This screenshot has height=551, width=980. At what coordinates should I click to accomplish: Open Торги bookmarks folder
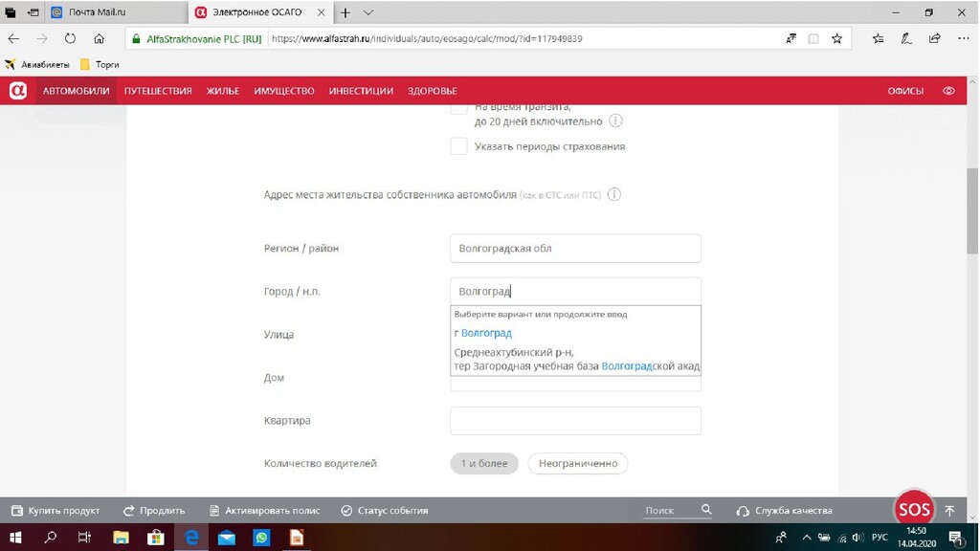[100, 64]
